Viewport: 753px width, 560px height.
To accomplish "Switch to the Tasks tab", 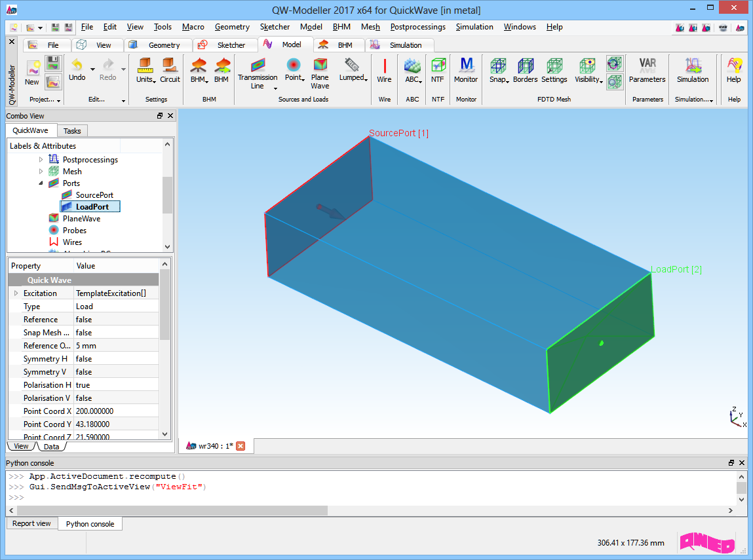I will coord(72,130).
